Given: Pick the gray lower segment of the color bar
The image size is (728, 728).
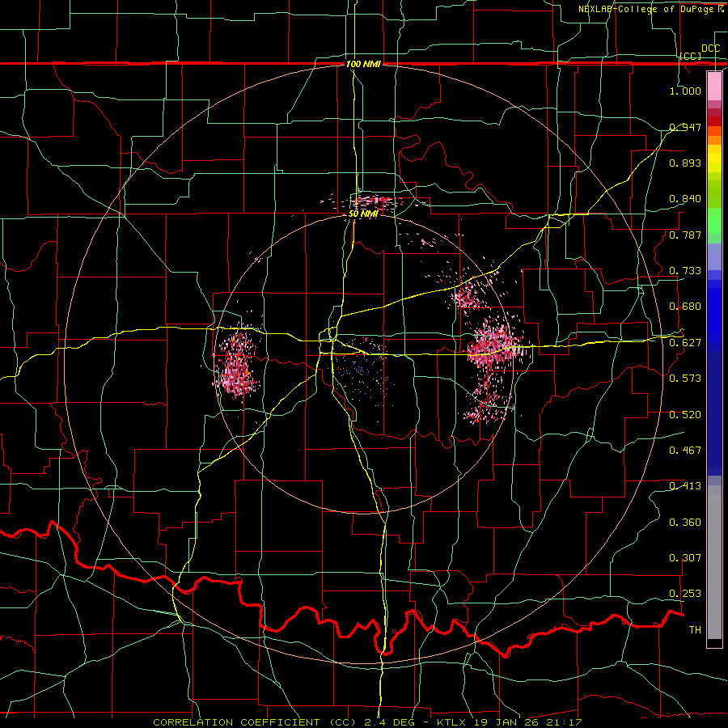Looking at the screenshot, I should coord(714,562).
